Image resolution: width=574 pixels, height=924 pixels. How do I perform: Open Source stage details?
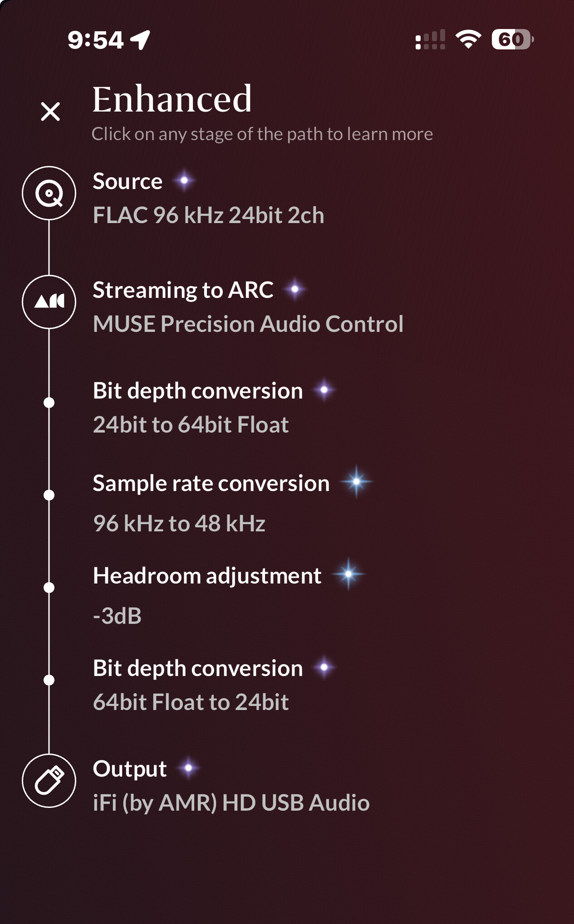point(209,198)
